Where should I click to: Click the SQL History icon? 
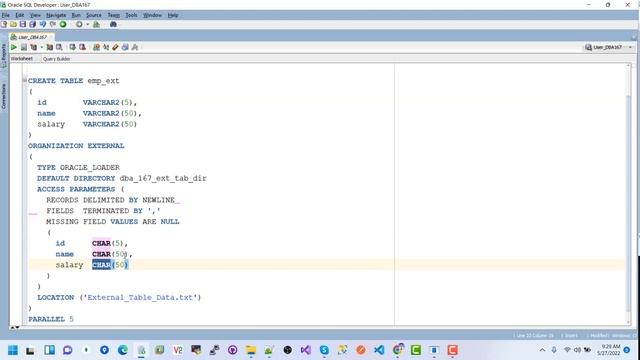pyautogui.click(x=125, y=47)
